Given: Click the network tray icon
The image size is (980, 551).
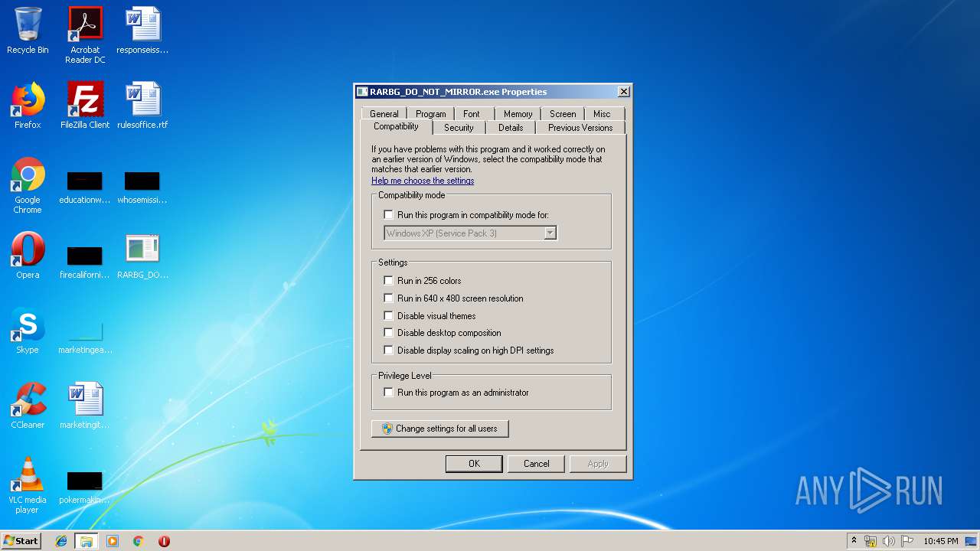Looking at the screenshot, I should click(871, 541).
